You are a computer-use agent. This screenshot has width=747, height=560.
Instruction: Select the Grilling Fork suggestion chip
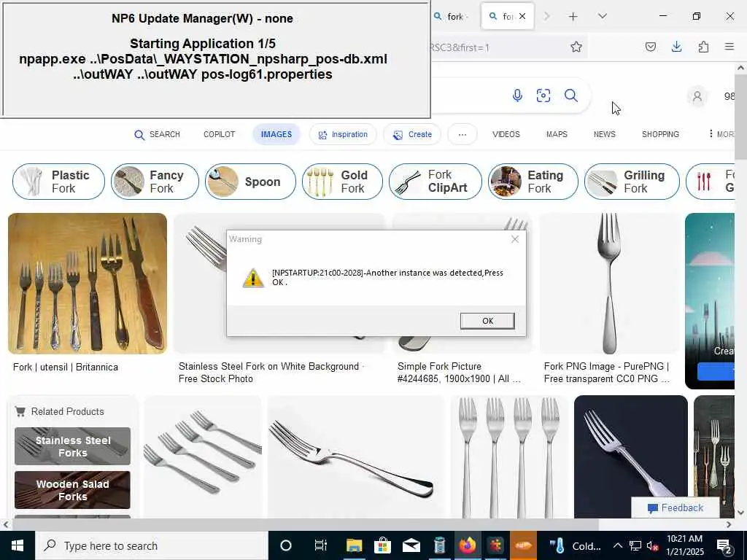(632, 182)
